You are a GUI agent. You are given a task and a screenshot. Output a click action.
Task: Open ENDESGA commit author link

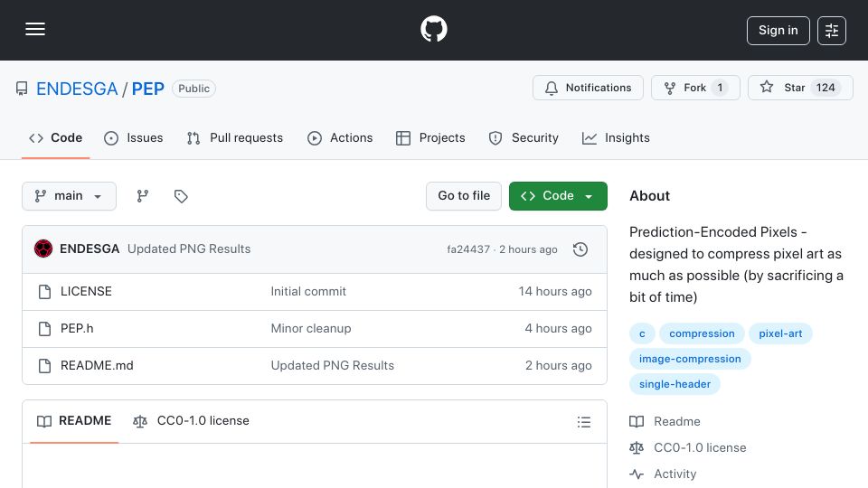pyautogui.click(x=90, y=249)
